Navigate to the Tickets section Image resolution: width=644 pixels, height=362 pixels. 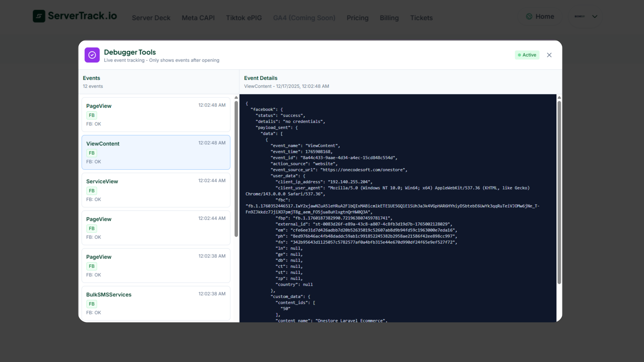pyautogui.click(x=421, y=18)
